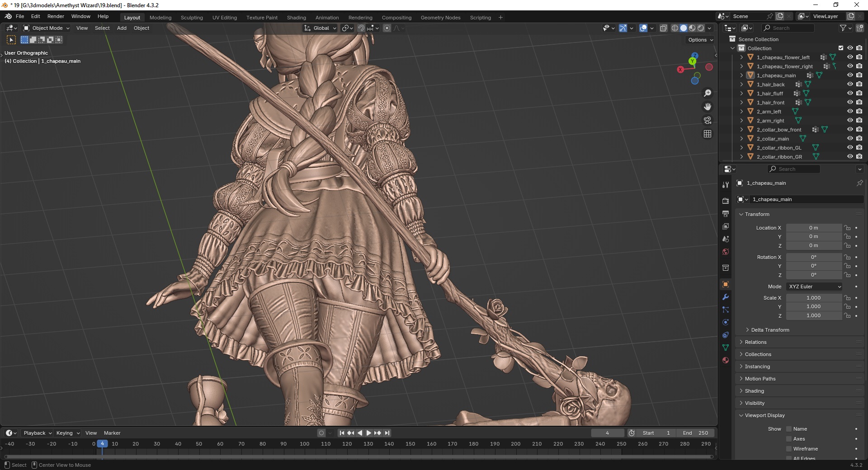Image resolution: width=868 pixels, height=470 pixels.
Task: Enable the Name checkbox in Viewport Display
Action: (789, 429)
